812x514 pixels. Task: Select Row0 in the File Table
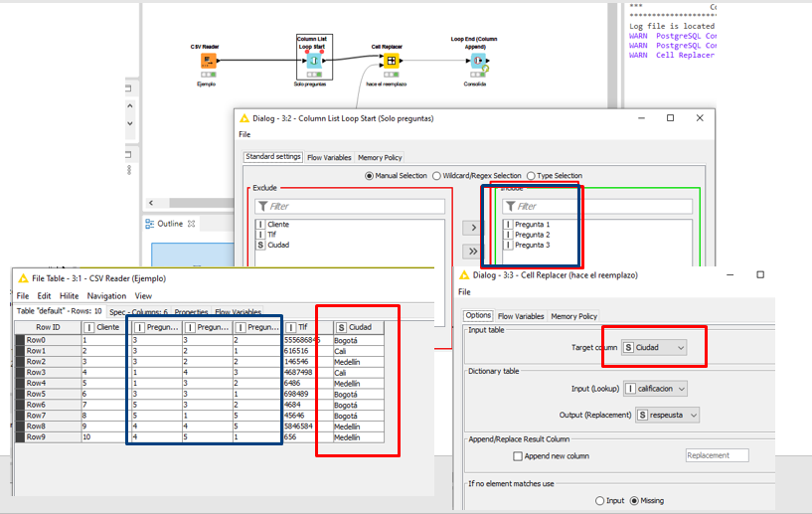(x=48, y=340)
